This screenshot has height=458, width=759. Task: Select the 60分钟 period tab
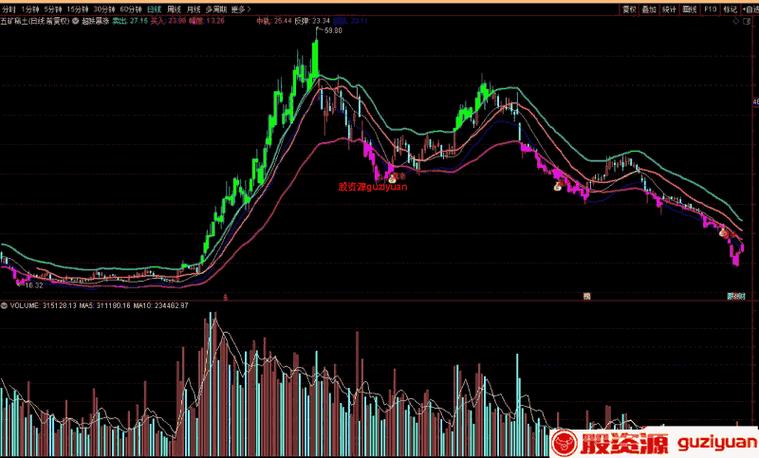pos(131,9)
